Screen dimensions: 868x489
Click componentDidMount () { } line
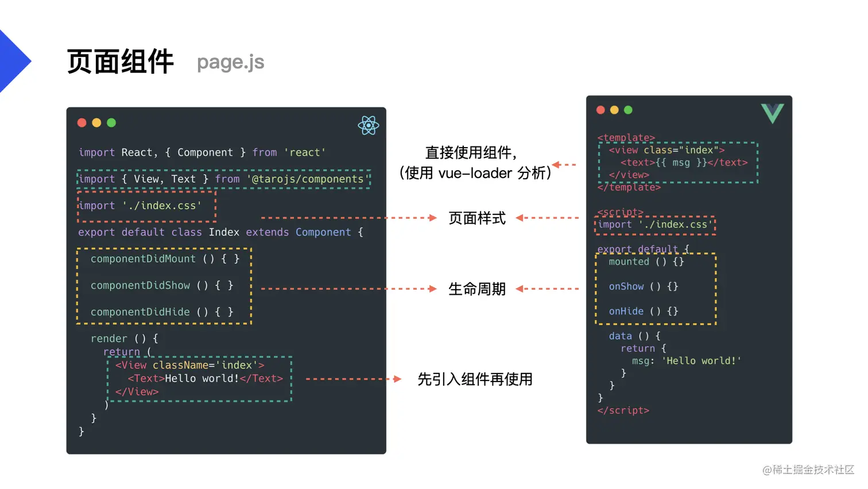click(165, 259)
